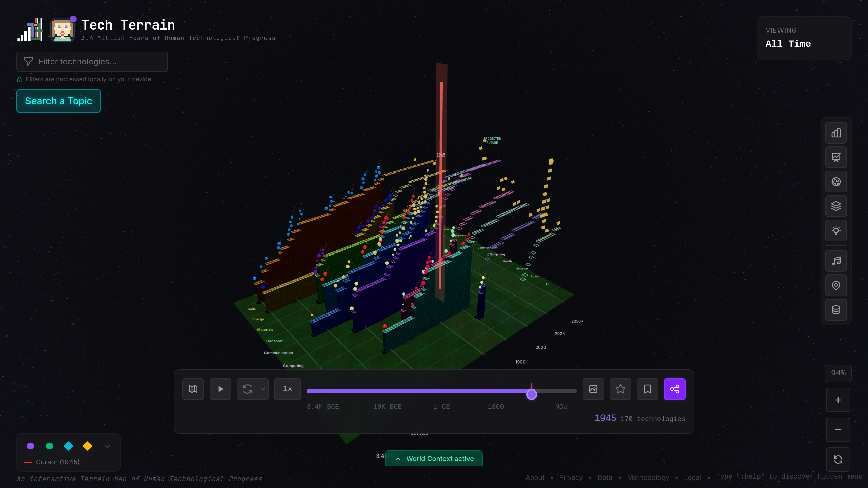The image size is (868, 488).
Task: Toggle the bookmark icon in timeline bar
Action: click(x=647, y=389)
